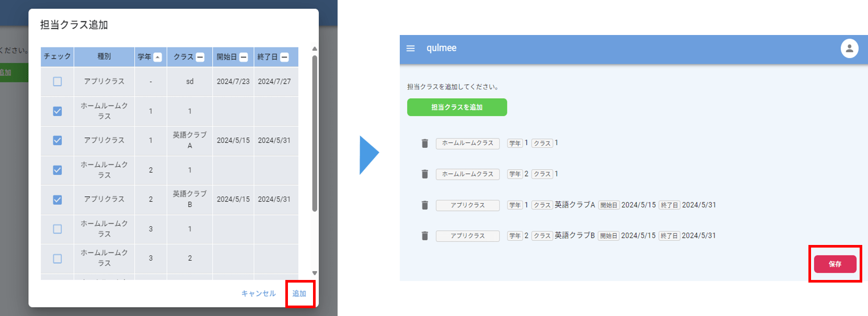
Task: Click the 英語クラブ B cell in the table
Action: tap(190, 200)
